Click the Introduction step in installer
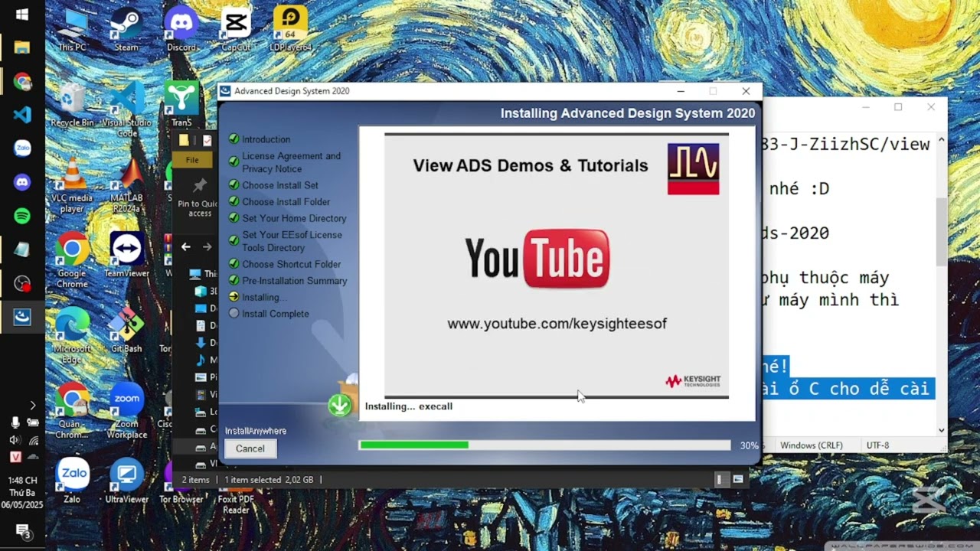The width and height of the screenshot is (980, 551). 266,139
